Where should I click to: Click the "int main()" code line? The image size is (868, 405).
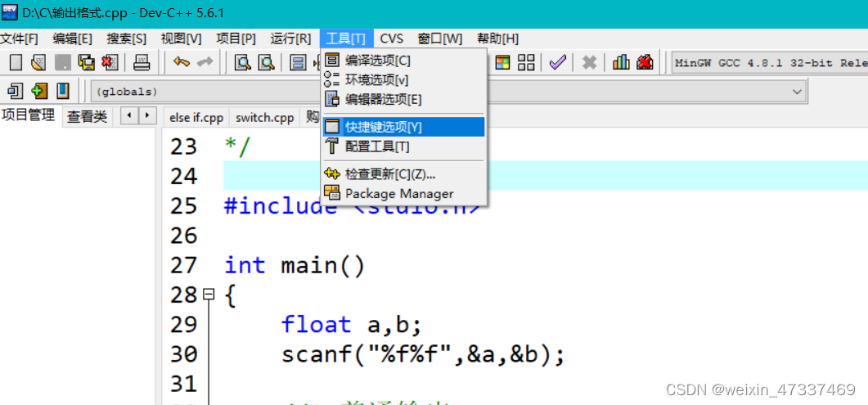[x=295, y=266]
